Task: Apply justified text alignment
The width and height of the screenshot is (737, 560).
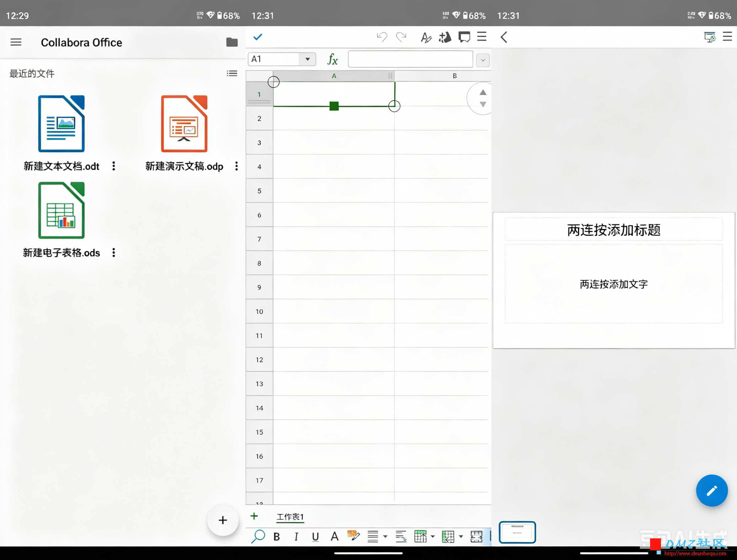Action: pos(373,537)
